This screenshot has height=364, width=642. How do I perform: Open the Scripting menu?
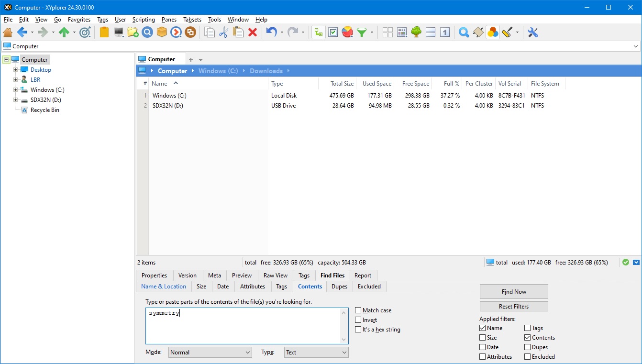[x=144, y=20]
